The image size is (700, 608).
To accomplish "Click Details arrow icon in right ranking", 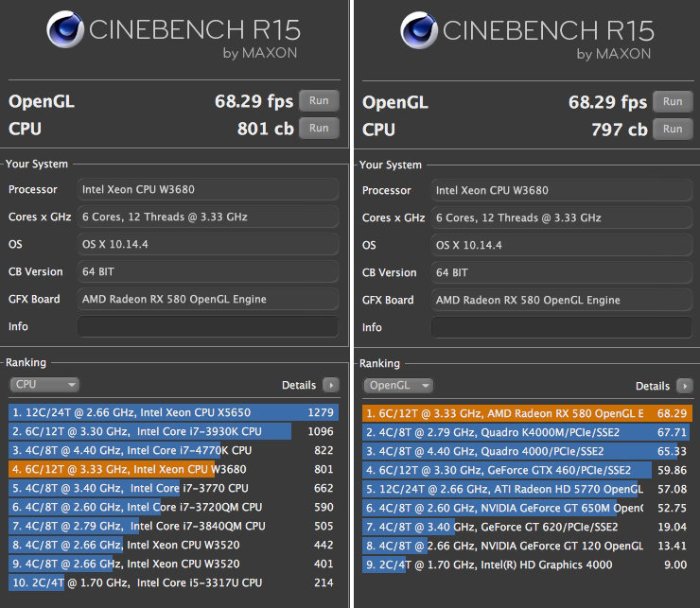I will click(x=684, y=386).
